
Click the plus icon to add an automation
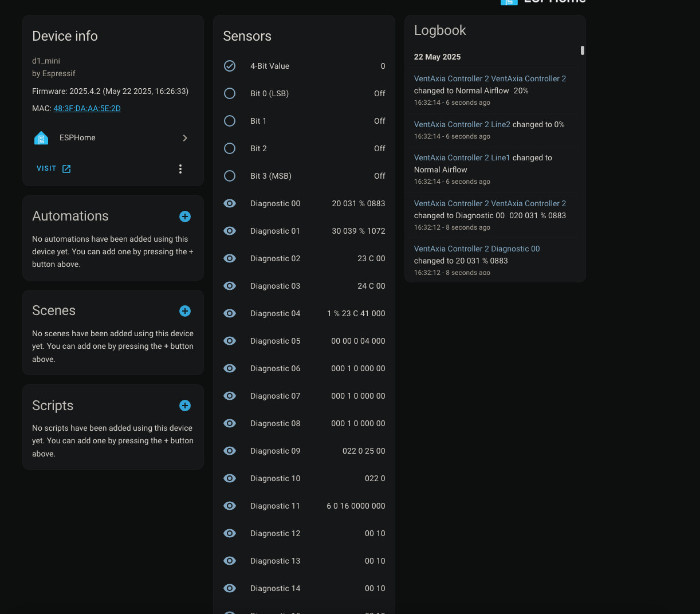pyautogui.click(x=185, y=217)
